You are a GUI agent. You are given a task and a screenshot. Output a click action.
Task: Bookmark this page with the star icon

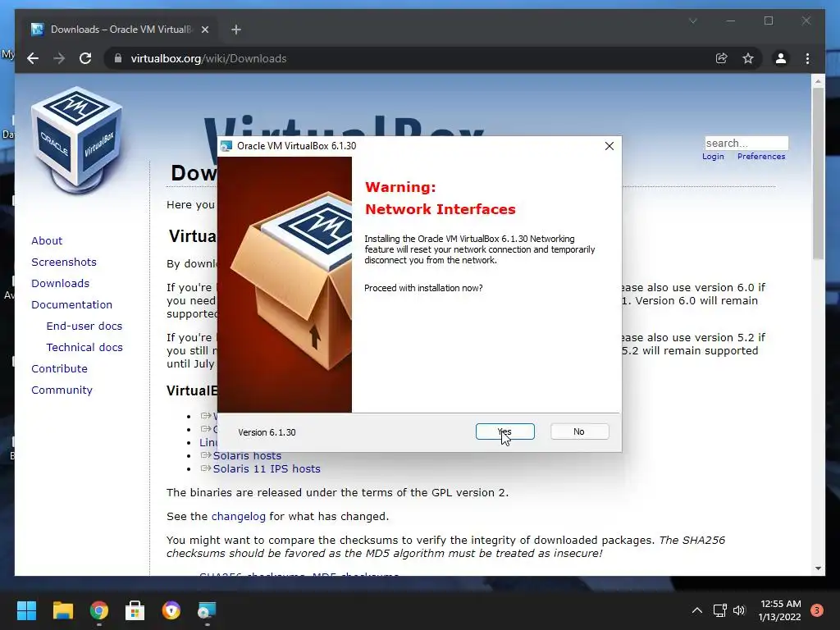pos(748,58)
